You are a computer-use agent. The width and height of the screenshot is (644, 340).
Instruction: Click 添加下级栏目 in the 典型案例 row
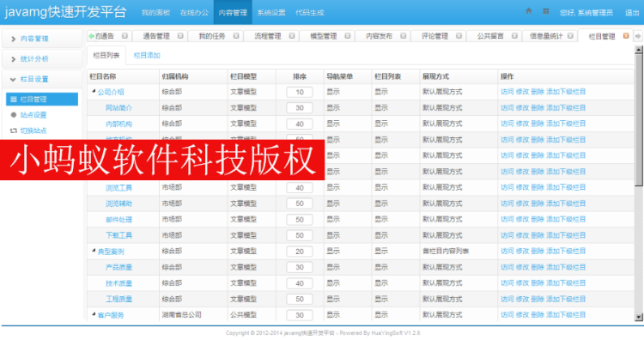click(566, 252)
